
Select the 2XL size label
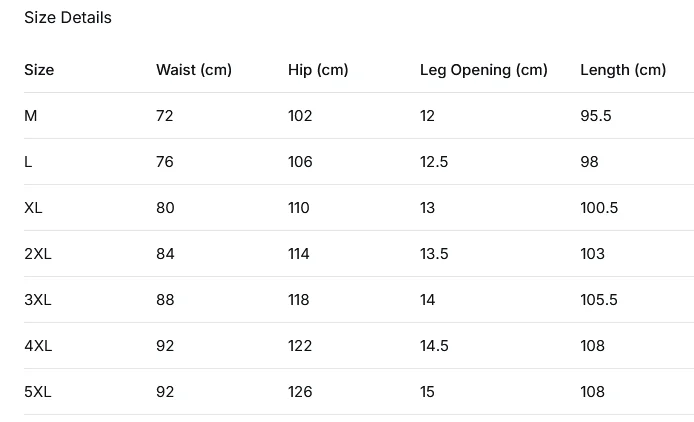click(x=38, y=254)
